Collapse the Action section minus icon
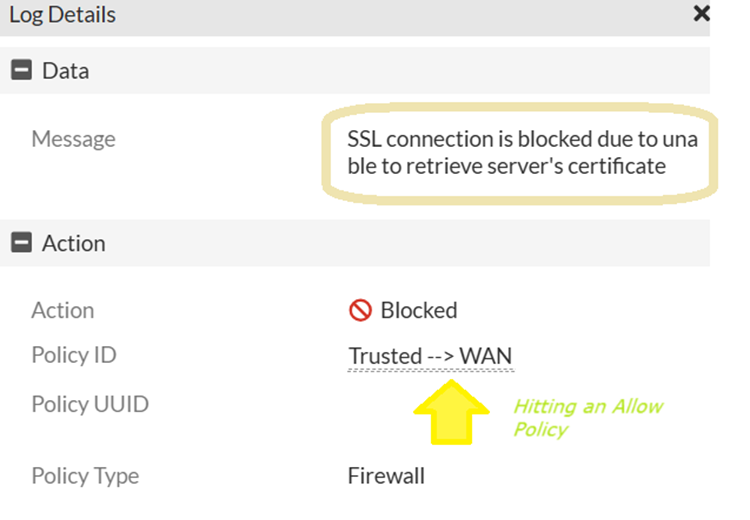Image resolution: width=750 pixels, height=520 pixels. tap(21, 243)
